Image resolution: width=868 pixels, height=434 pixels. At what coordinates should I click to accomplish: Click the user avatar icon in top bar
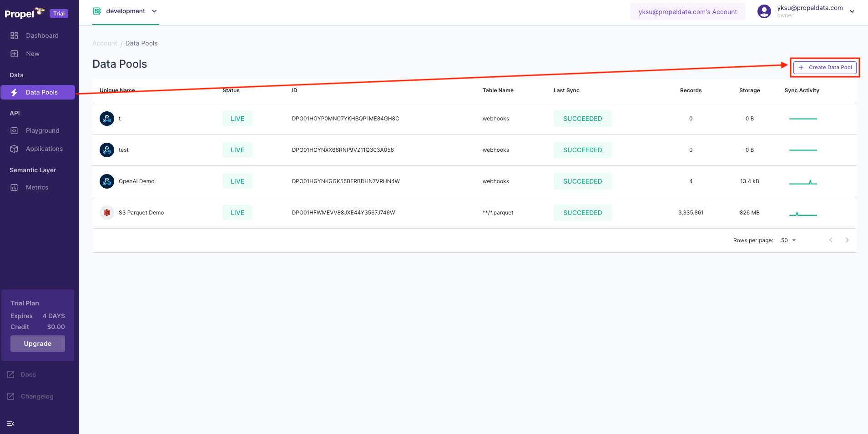[x=764, y=11]
